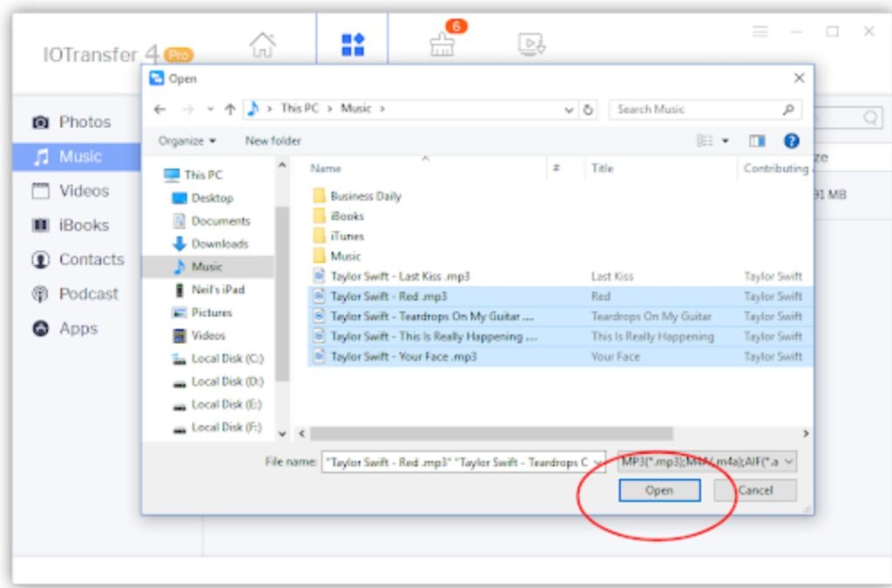Screen dimensions: 892x588
Task: Click the iBooks icon in sidebar
Action: 40,226
